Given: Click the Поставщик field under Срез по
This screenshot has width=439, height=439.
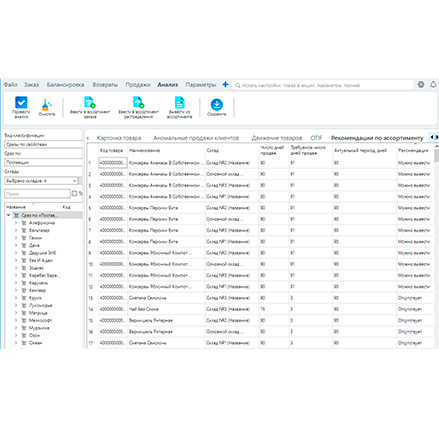Looking at the screenshot, I should coord(43,162).
